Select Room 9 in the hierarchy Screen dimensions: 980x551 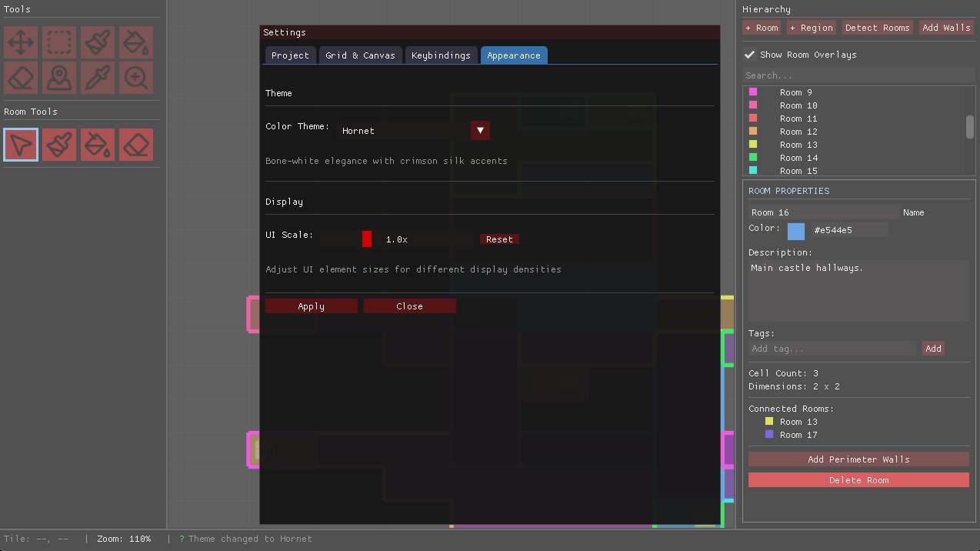795,92
